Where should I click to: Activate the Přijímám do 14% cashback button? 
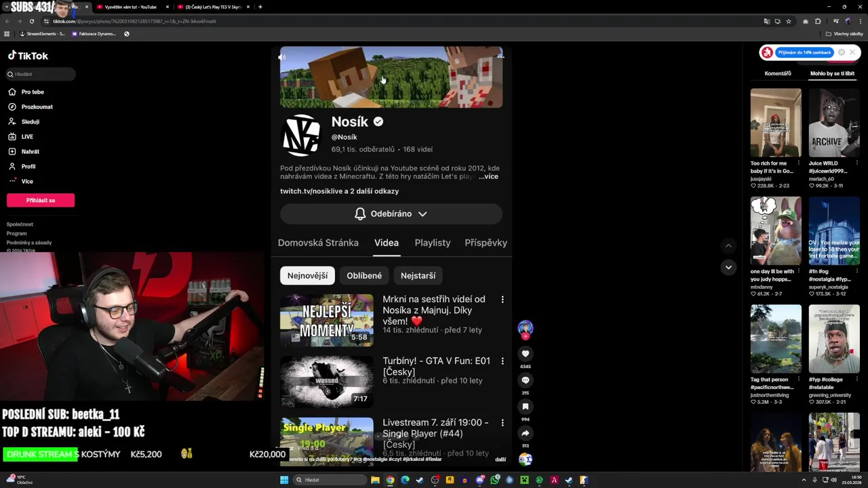(x=804, y=52)
